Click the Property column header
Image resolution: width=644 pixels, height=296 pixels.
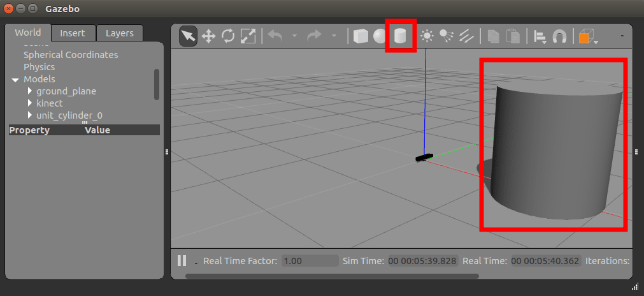coord(29,130)
